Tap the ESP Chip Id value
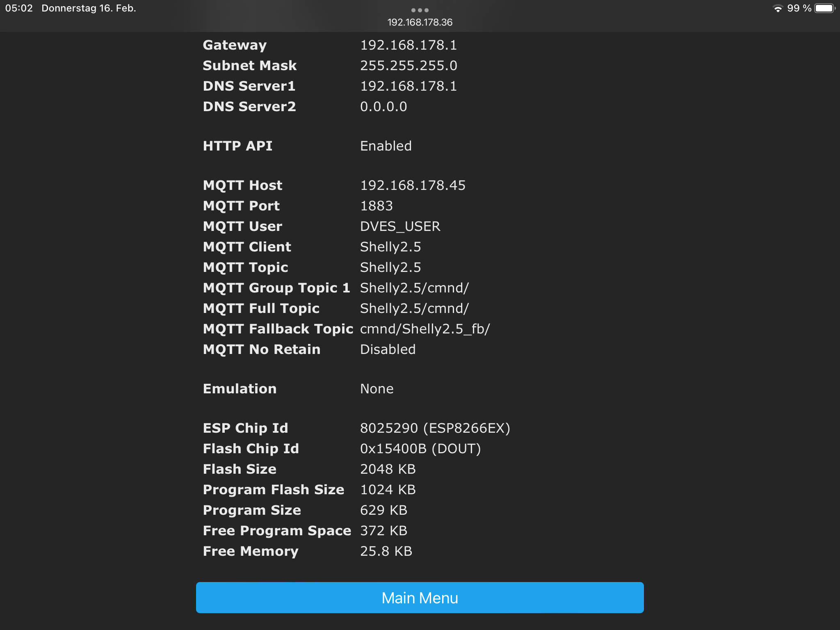 [435, 428]
